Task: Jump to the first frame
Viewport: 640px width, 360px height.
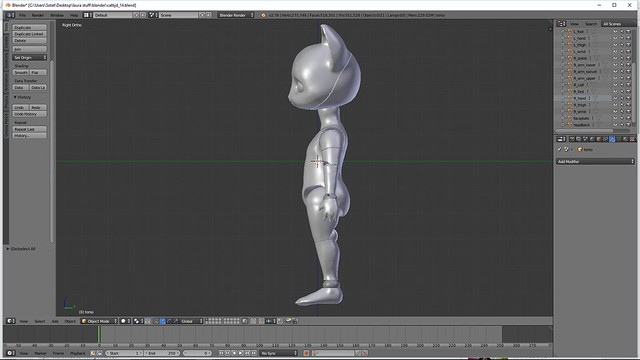Action: (221, 353)
